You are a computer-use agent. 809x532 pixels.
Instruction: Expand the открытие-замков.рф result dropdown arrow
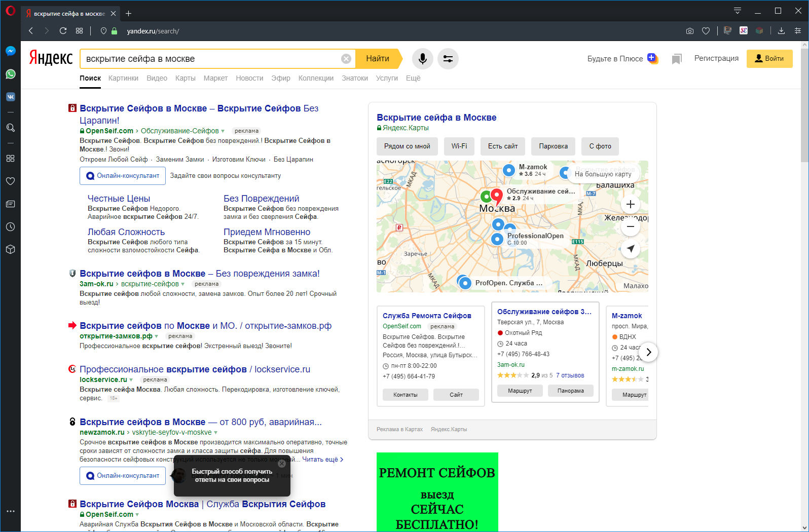click(x=157, y=336)
